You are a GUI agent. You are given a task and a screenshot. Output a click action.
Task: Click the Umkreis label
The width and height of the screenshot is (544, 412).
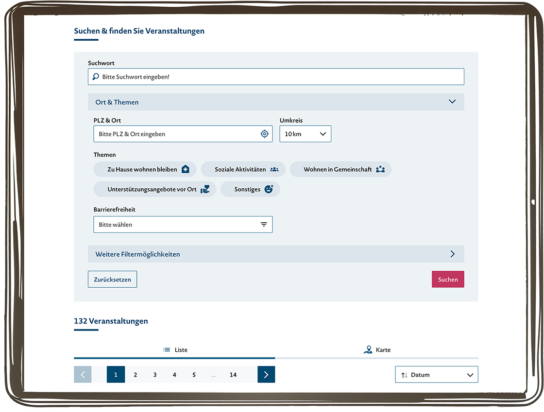291,120
